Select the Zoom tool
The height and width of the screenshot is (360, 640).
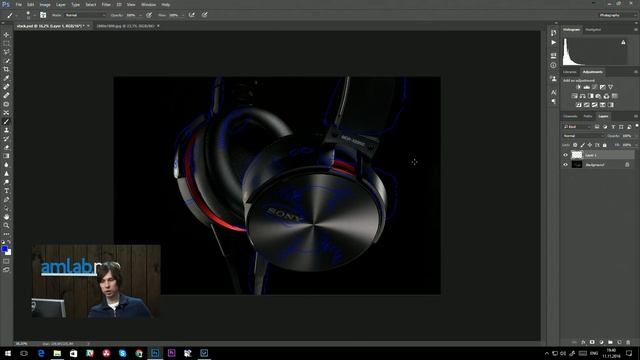[x=6, y=225]
